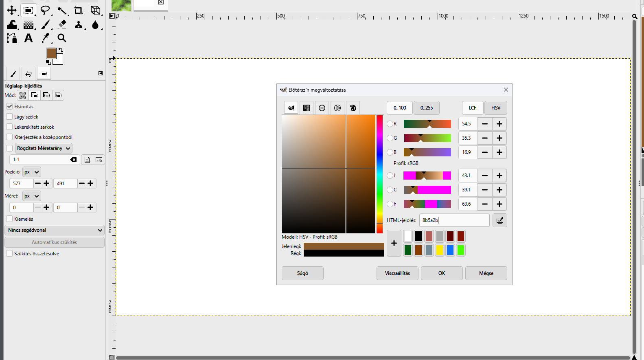Select the Paths tool
The image size is (644, 360).
(12, 38)
